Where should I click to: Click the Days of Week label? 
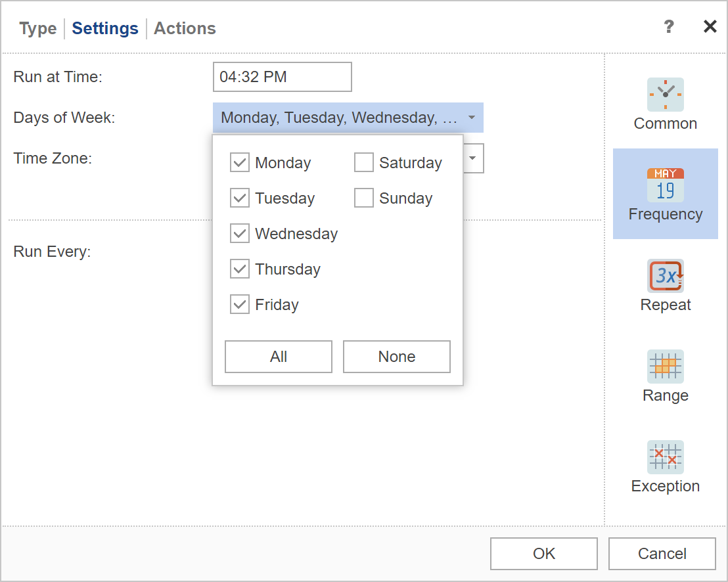coord(64,118)
